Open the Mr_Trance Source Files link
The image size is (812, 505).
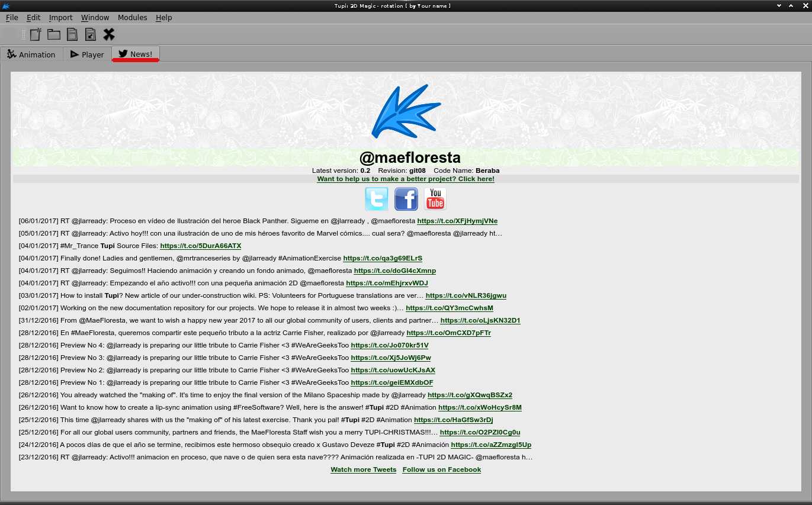[x=200, y=246]
